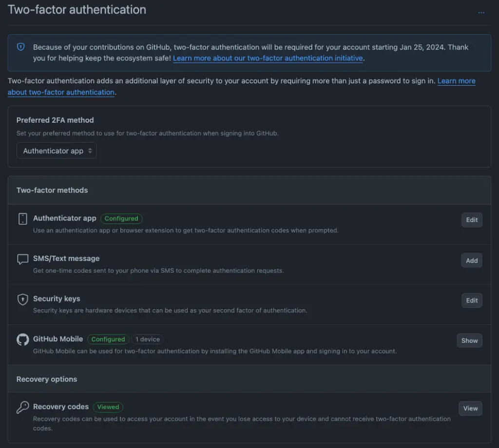This screenshot has width=499, height=448.
Task: Click the 'Security keys are hardware devices' description
Action: click(170, 310)
